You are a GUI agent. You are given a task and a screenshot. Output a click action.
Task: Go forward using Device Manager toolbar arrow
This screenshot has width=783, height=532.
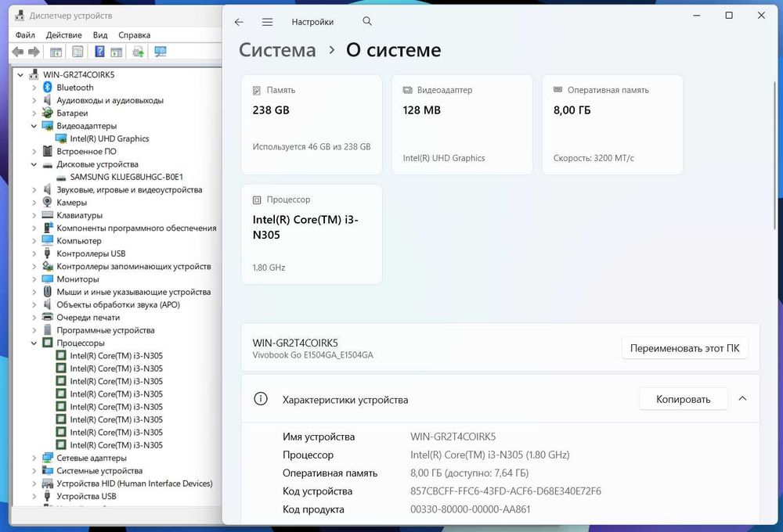34,52
